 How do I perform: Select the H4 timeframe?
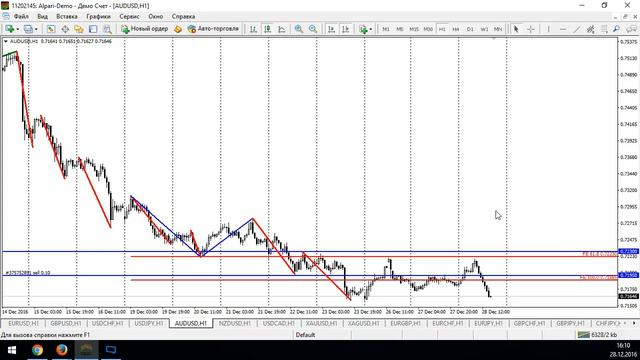click(456, 29)
